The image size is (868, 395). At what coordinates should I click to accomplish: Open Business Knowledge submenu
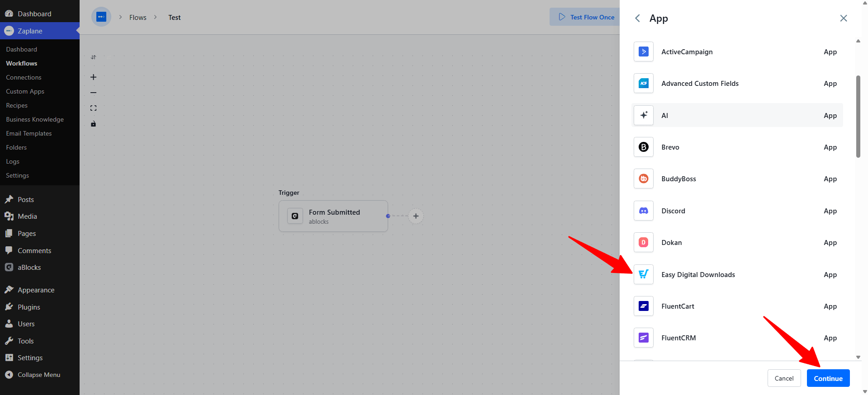pyautogui.click(x=35, y=119)
